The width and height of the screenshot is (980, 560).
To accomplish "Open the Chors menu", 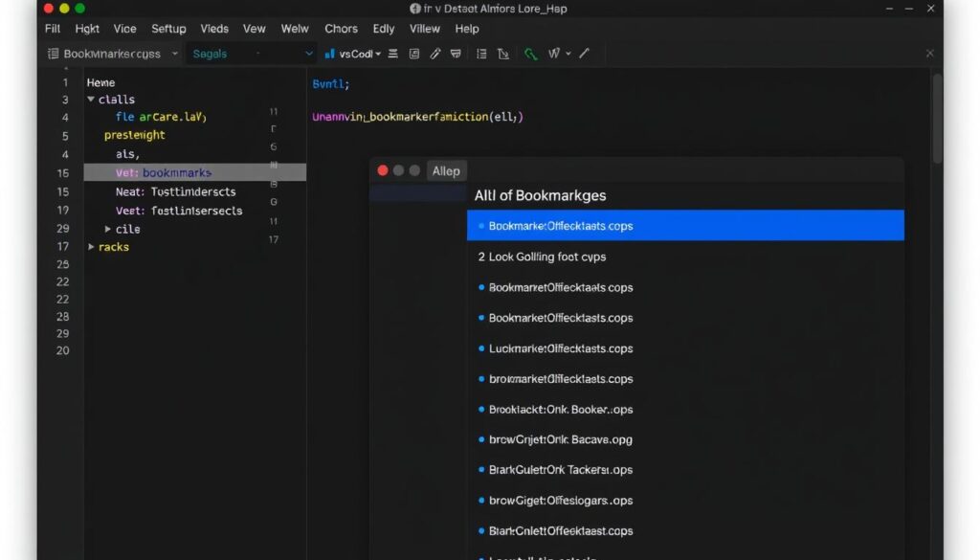I will coord(342,29).
